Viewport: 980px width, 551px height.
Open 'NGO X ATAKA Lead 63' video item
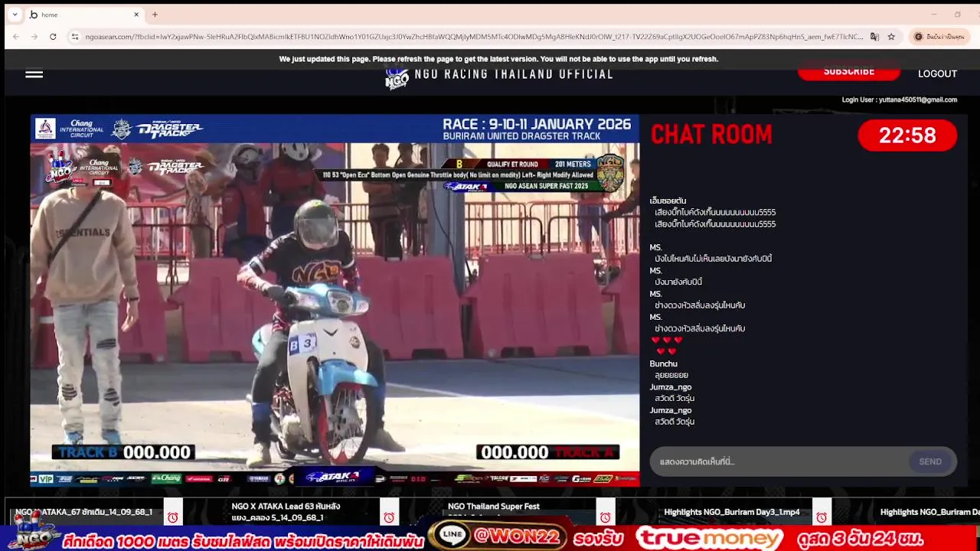(286, 512)
